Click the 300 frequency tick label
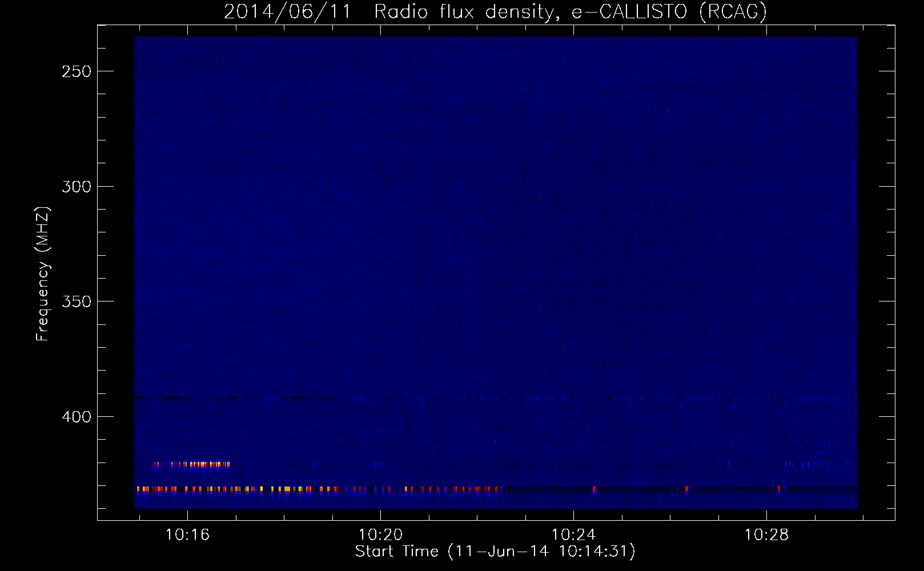Screen dimensions: 924x571 pyautogui.click(x=77, y=187)
